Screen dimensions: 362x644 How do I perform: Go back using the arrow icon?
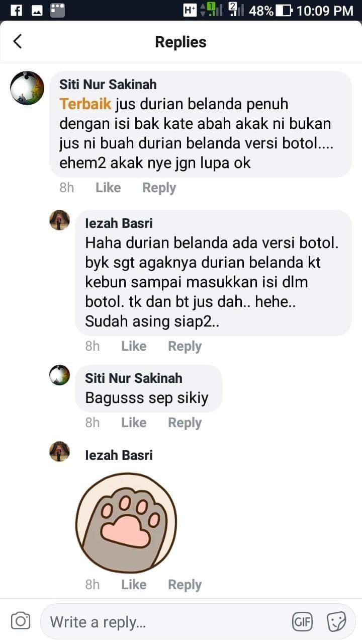pos(18,41)
